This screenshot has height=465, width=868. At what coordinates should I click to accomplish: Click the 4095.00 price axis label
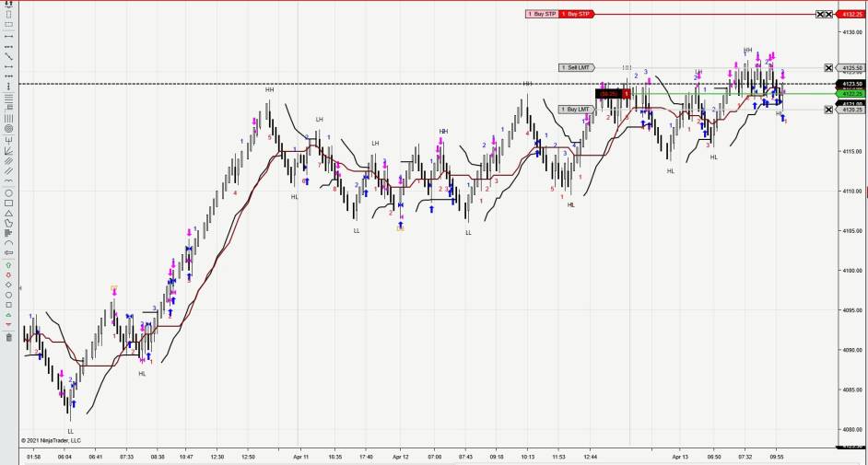(x=852, y=310)
